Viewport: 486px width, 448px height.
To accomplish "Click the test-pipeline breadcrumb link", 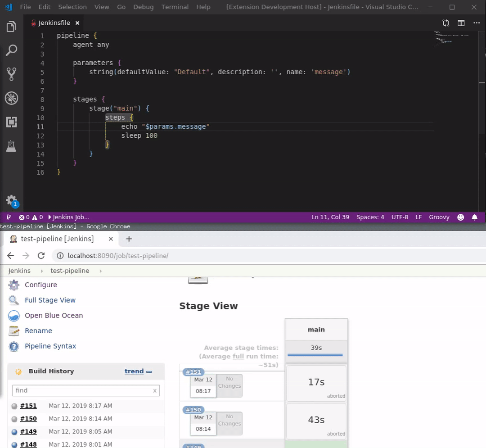I will [70, 271].
